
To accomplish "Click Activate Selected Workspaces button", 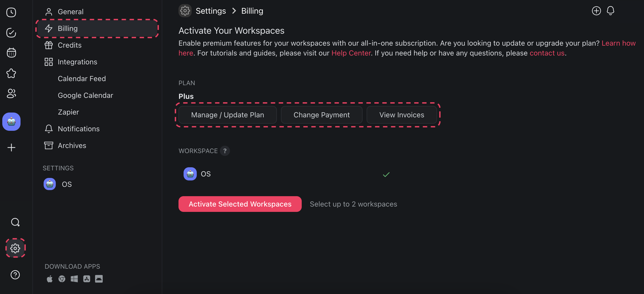I will (240, 204).
